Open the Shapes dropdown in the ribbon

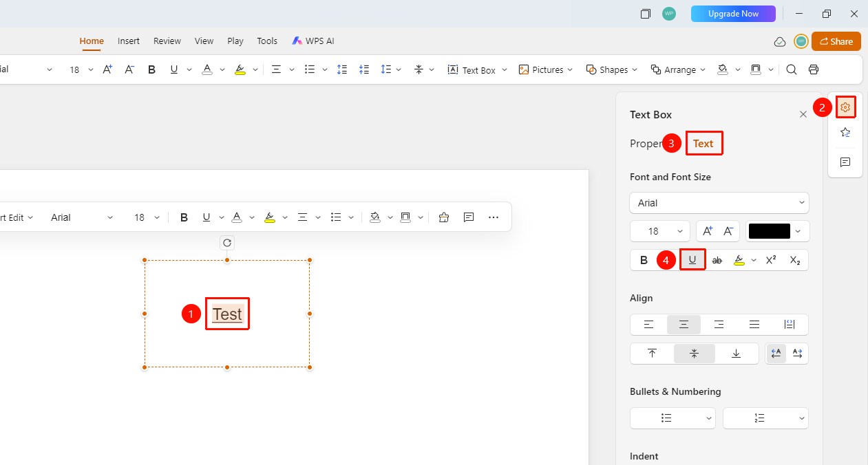coord(611,69)
